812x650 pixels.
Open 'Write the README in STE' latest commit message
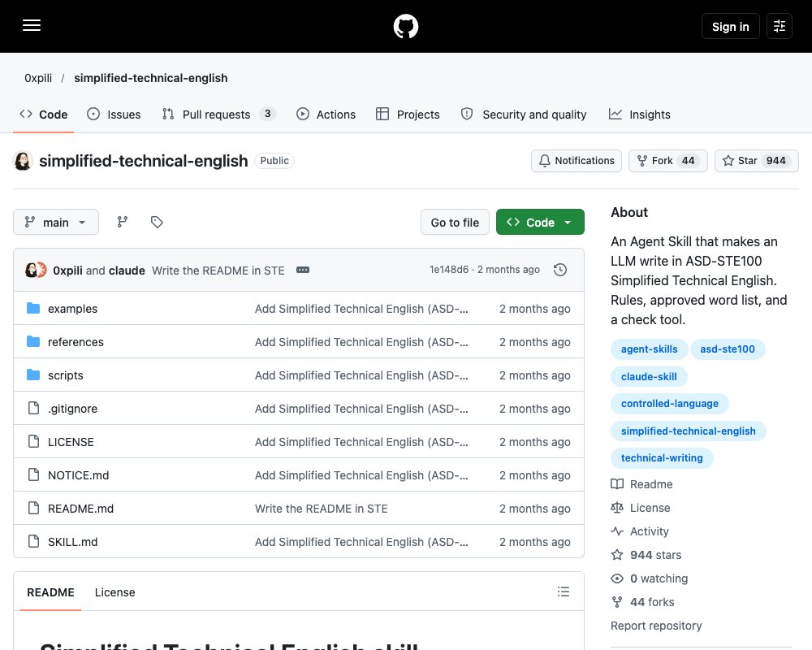click(x=218, y=271)
